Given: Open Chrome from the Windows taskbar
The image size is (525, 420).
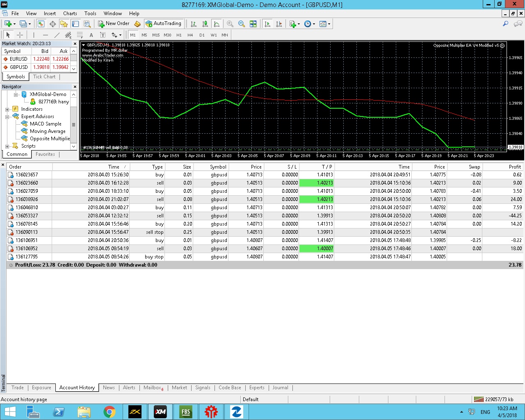Looking at the screenshot, I should 110,412.
